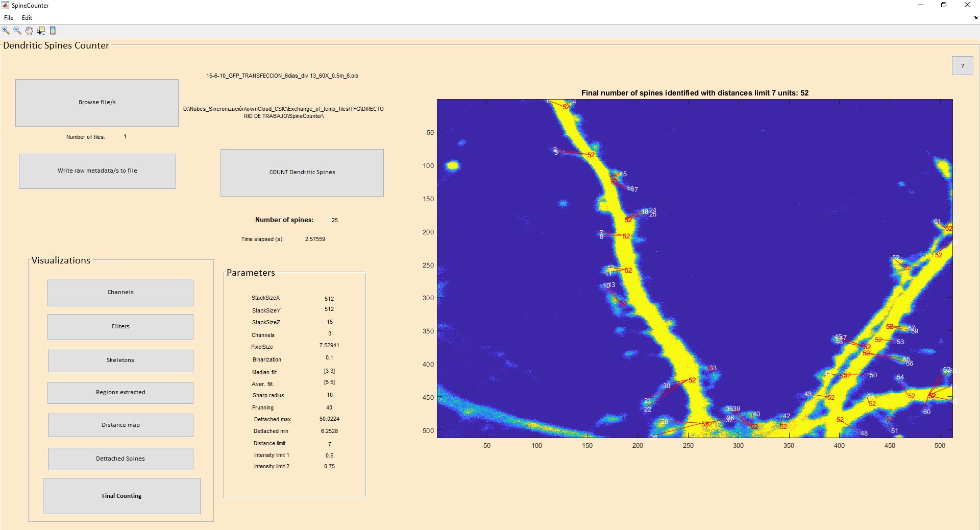
Task: Click Write raw metadata/s to file
Action: pos(97,171)
